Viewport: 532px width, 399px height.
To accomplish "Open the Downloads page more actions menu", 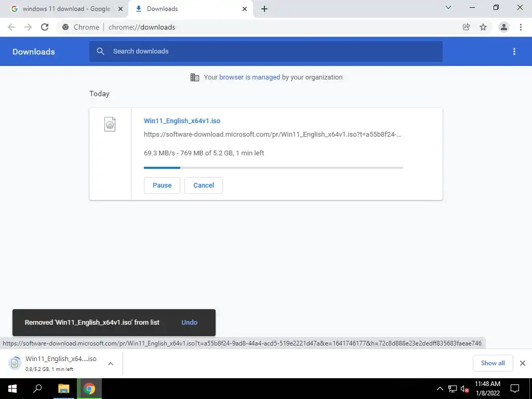I will (x=514, y=51).
